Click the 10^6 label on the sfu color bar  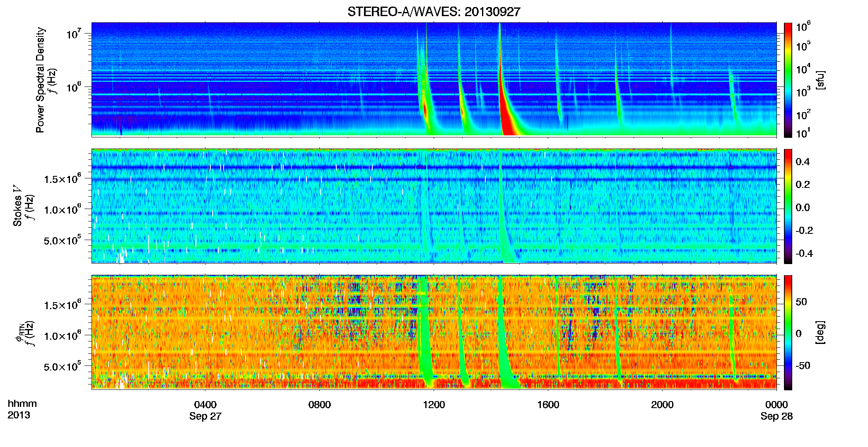tap(803, 26)
